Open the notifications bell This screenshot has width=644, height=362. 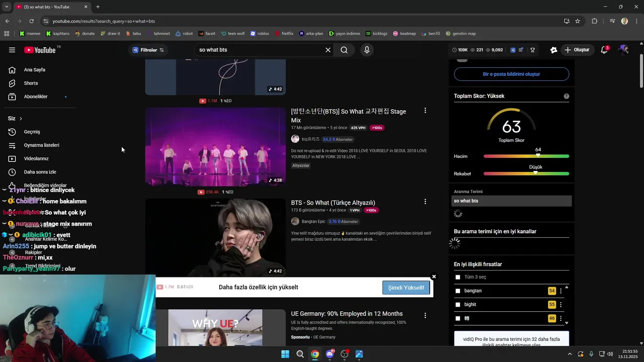604,50
